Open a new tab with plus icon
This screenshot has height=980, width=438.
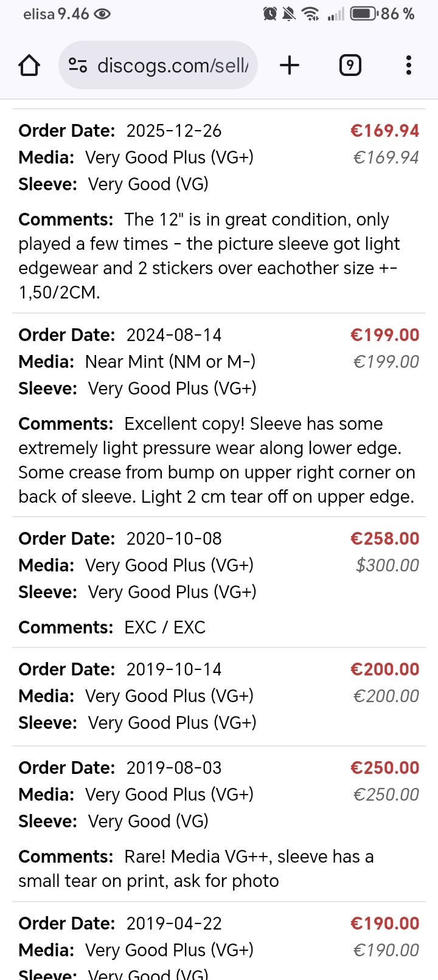pyautogui.click(x=290, y=65)
